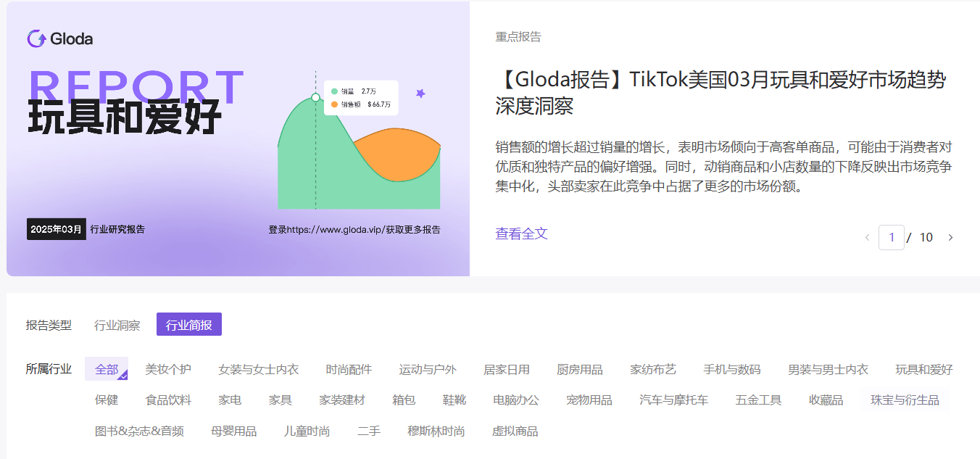Image resolution: width=980 pixels, height=459 pixels.
Task: Click the Gloda logo on the banner
Action: 60,38
